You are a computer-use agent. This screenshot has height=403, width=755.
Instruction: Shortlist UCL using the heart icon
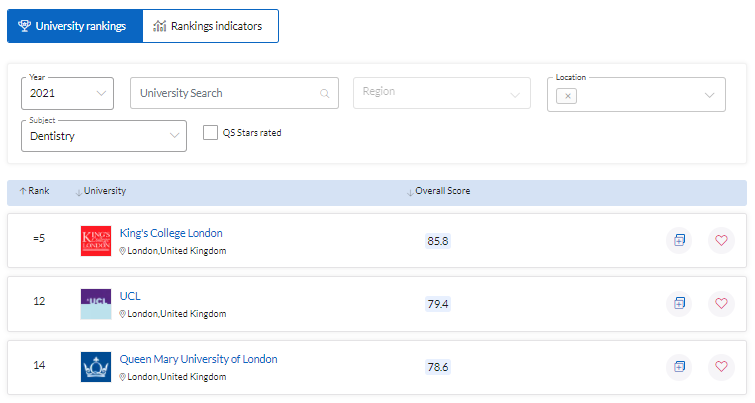tap(720, 303)
